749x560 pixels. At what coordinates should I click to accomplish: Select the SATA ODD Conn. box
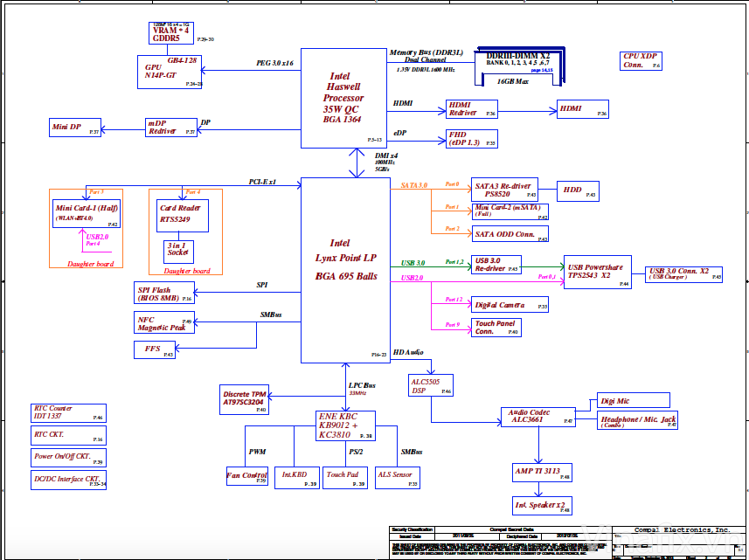click(510, 234)
